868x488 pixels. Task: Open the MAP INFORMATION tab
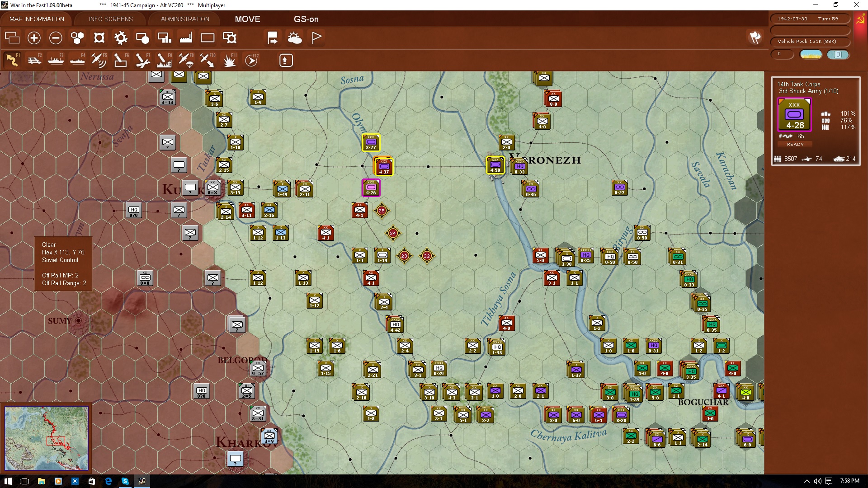37,19
